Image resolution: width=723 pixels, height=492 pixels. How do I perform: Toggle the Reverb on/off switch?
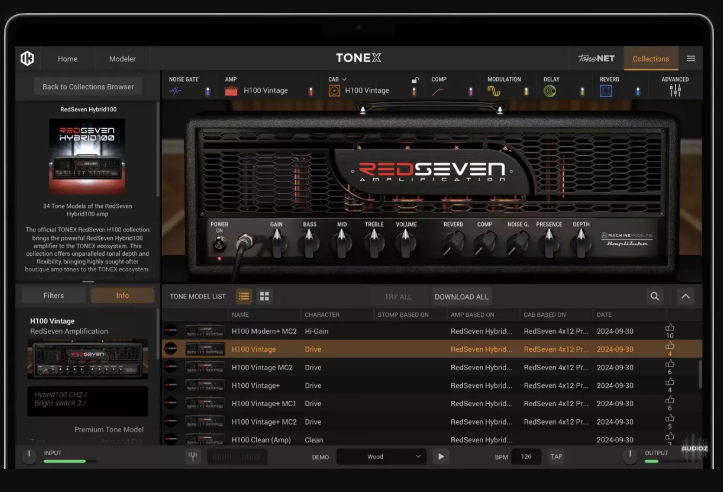[x=638, y=91]
